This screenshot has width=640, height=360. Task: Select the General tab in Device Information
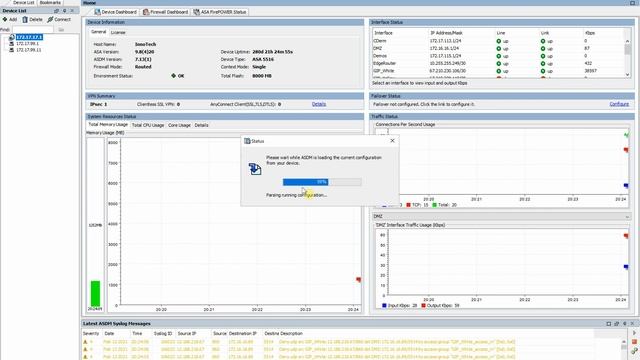(x=98, y=32)
